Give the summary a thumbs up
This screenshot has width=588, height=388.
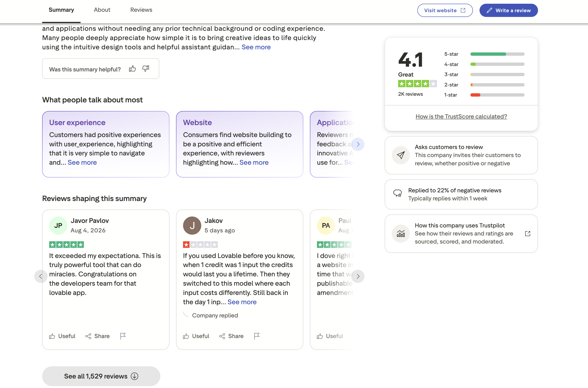click(132, 69)
